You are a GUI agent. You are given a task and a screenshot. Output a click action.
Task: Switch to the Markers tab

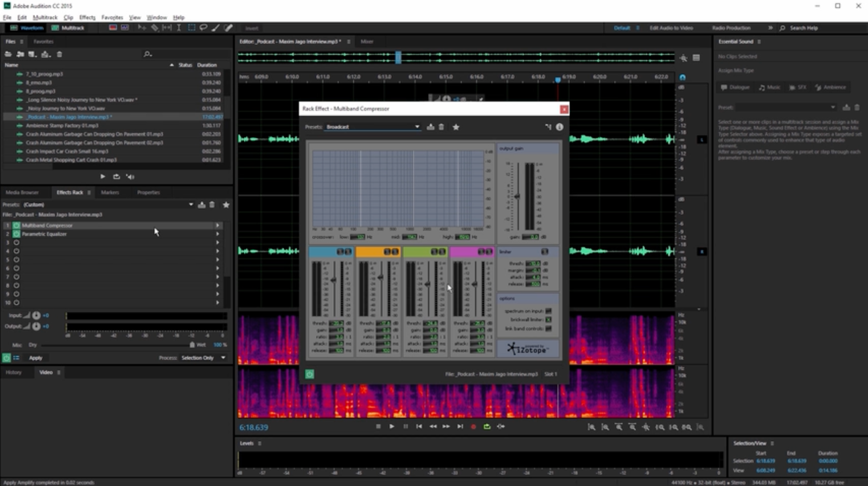110,193
